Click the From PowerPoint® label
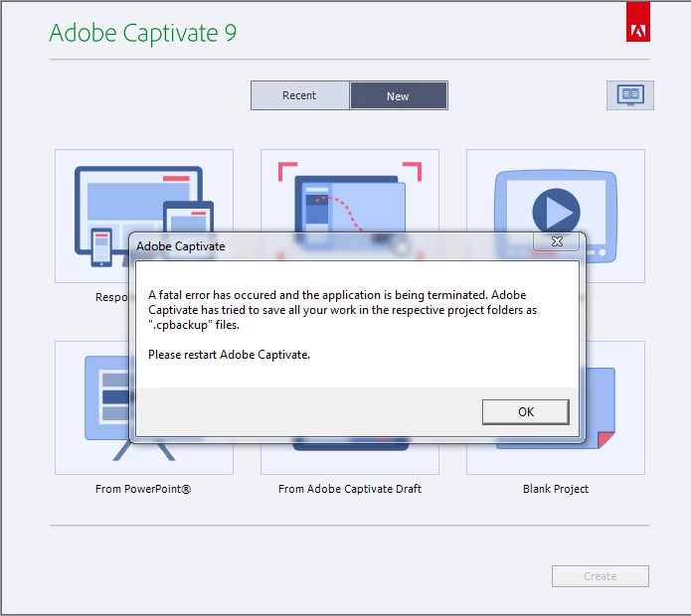Viewport: 691px width, 616px height. (x=143, y=489)
